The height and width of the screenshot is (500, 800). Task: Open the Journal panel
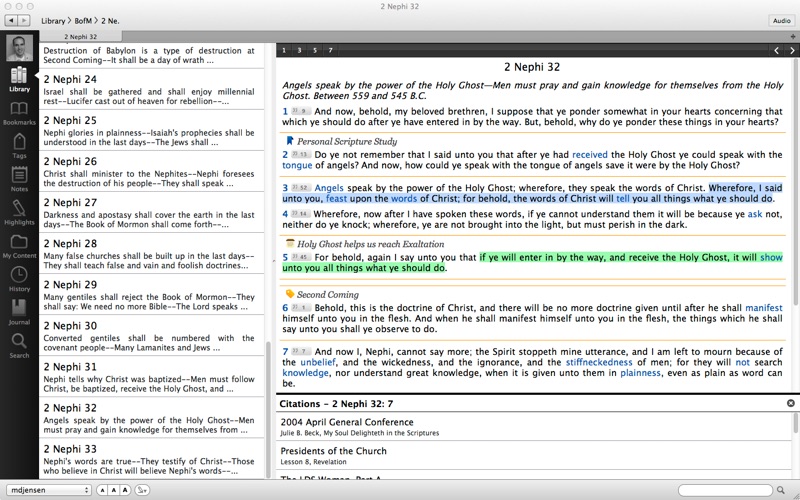click(18, 312)
